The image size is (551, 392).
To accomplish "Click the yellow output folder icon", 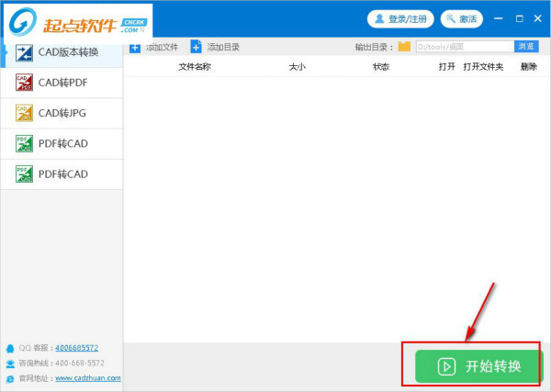I will 404,47.
